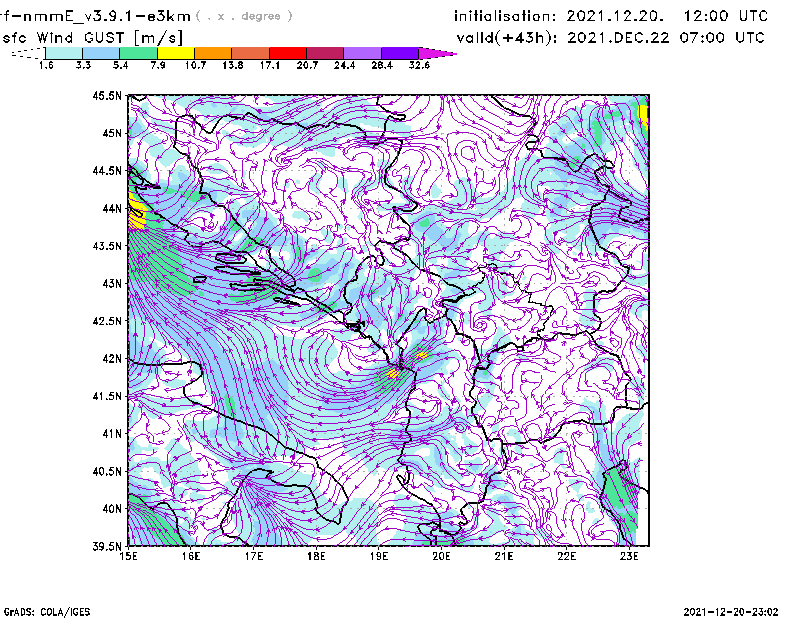The width and height of the screenshot is (800, 618).
Task: Click the initialisation date '2021.12.20.'
Action: (x=615, y=16)
